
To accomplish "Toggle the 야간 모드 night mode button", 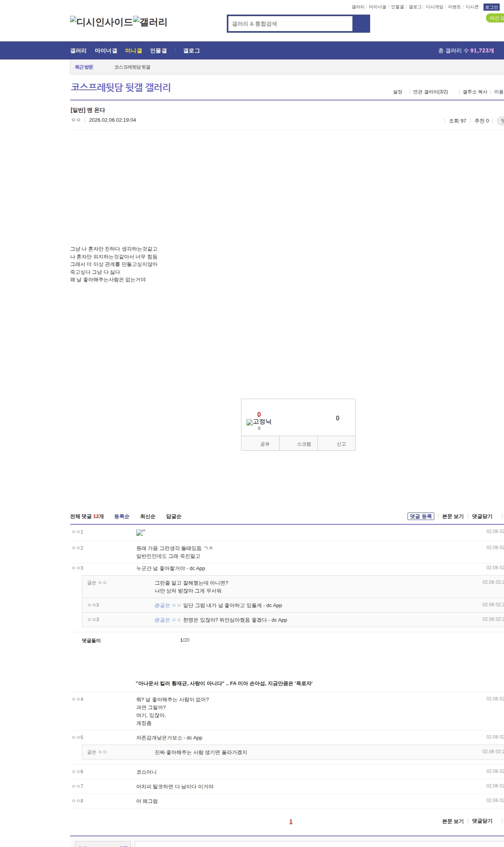I will click(495, 18).
